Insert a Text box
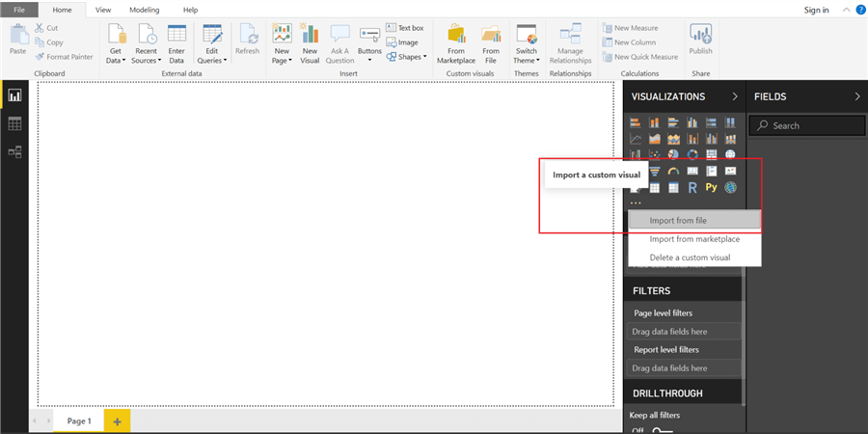The width and height of the screenshot is (868, 434). pyautogui.click(x=405, y=28)
